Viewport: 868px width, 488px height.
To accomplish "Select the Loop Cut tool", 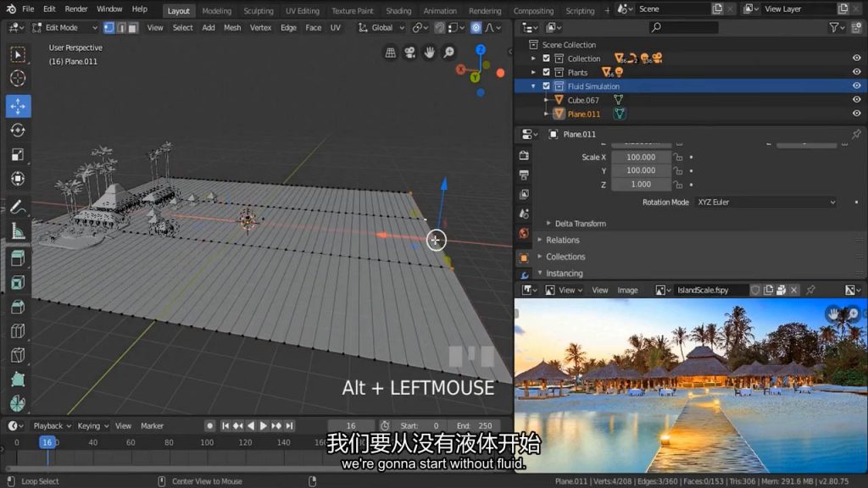I will click(x=18, y=331).
